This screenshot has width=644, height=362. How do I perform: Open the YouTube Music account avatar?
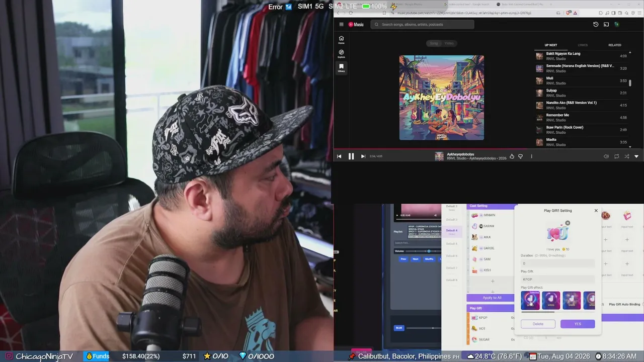(x=617, y=24)
